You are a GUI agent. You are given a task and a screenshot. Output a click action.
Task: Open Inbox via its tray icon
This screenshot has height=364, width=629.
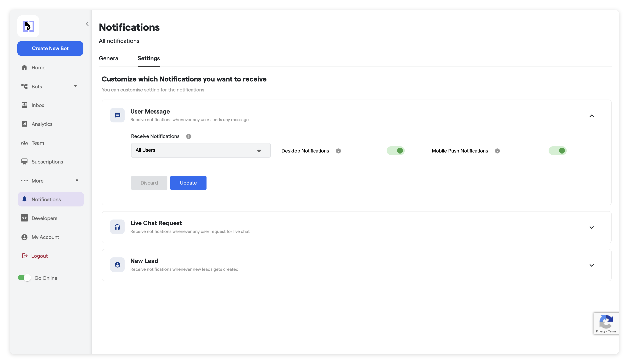tap(24, 105)
